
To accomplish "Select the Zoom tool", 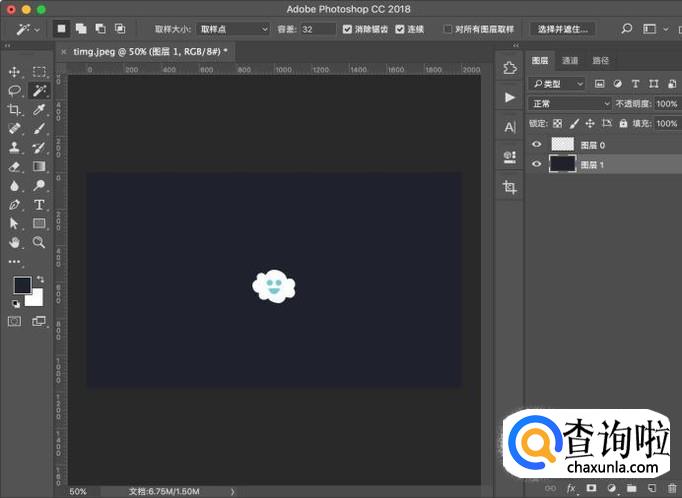I will [39, 242].
